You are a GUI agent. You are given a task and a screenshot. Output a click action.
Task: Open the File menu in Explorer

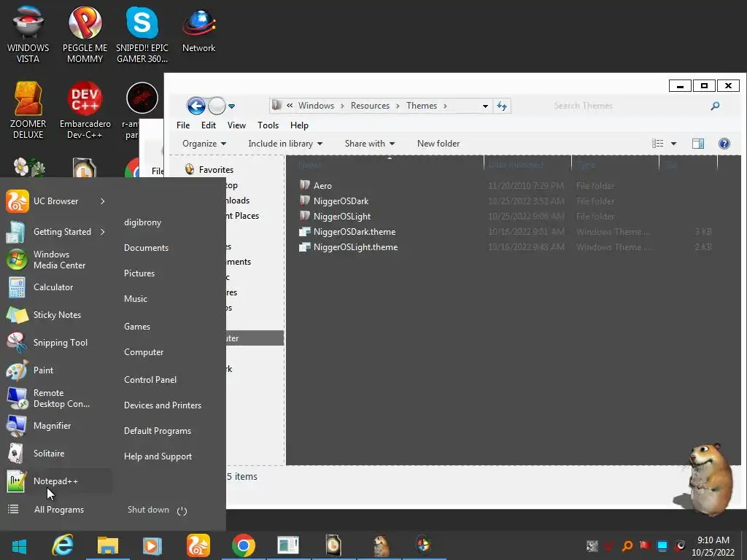point(183,125)
